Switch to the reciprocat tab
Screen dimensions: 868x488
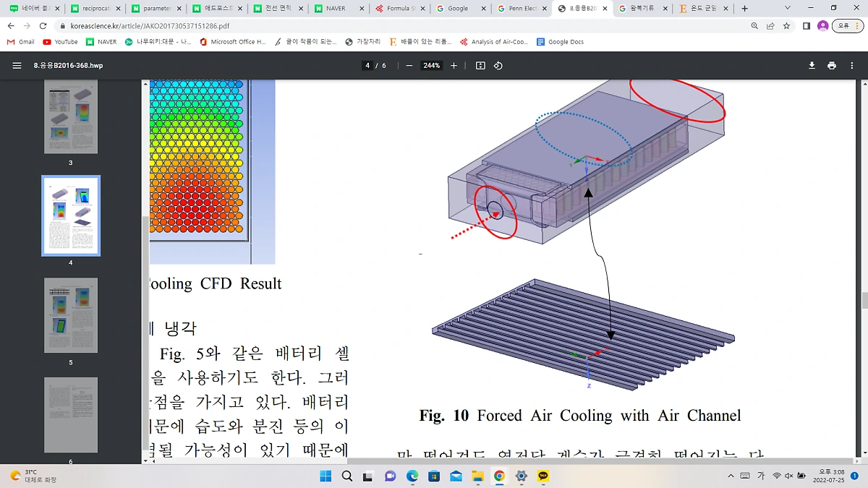pyautogui.click(x=95, y=9)
